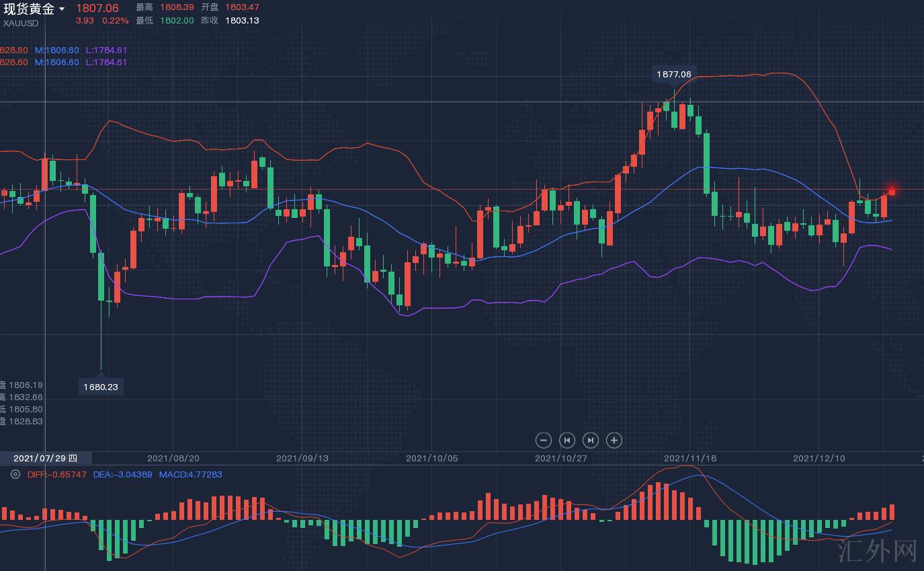The image size is (924, 571).
Task: Zoom out the chart with minus button
Action: (x=544, y=441)
